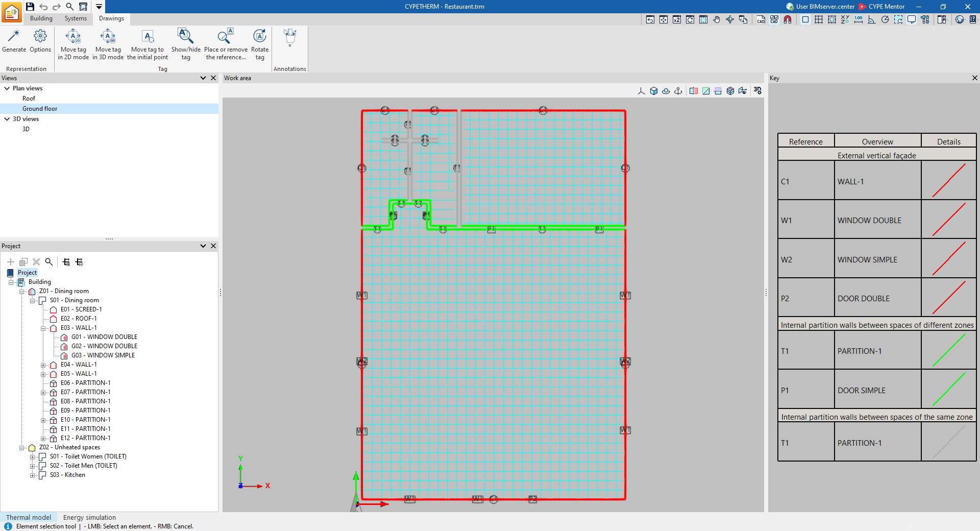The image size is (980, 531).
Task: Click the search icon in Project panel
Action: pos(49,262)
